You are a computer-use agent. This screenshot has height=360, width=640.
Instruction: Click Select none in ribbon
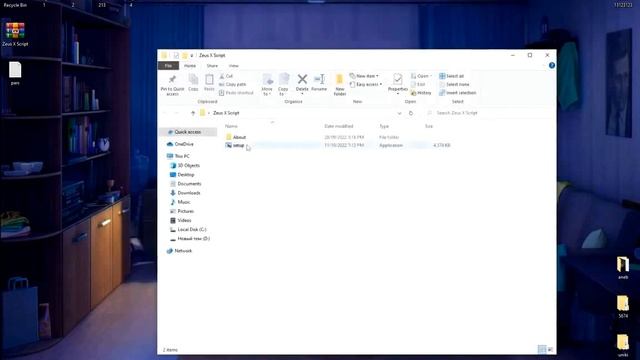click(454, 84)
